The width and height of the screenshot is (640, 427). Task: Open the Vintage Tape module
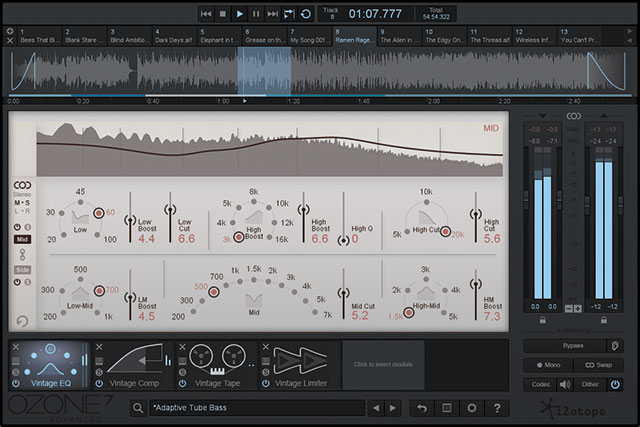218,365
